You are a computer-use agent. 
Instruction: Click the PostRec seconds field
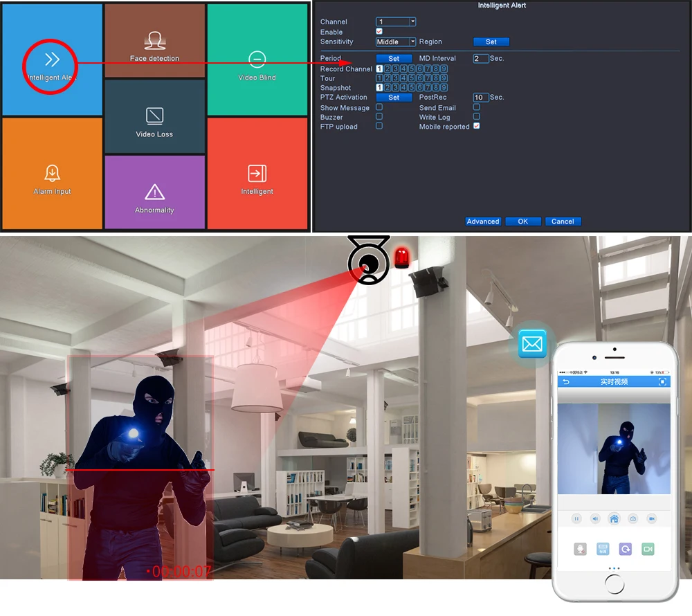coord(481,97)
